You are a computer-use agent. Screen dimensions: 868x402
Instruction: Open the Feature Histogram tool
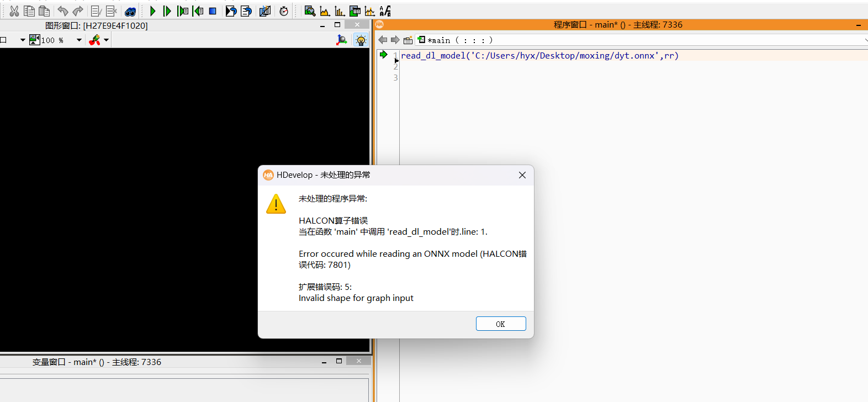tap(340, 11)
